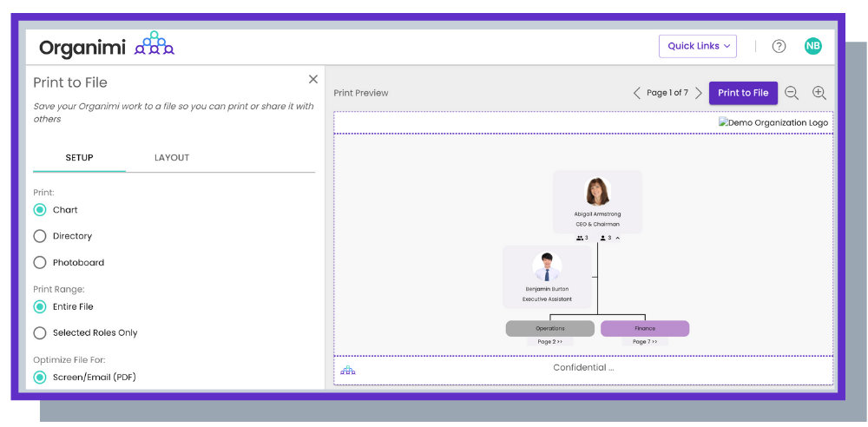Collapse Abigail Armstrong's reports with the caret

tap(617, 238)
